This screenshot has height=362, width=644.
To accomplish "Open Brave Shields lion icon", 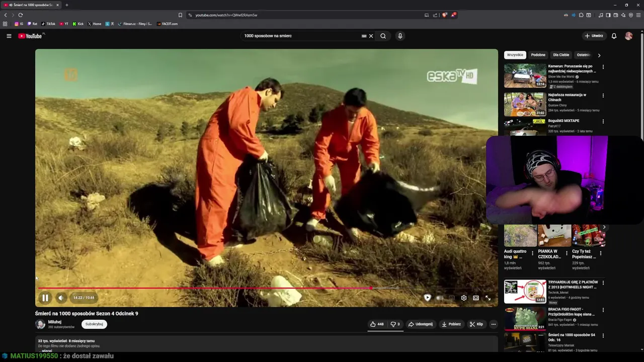I will point(444,15).
